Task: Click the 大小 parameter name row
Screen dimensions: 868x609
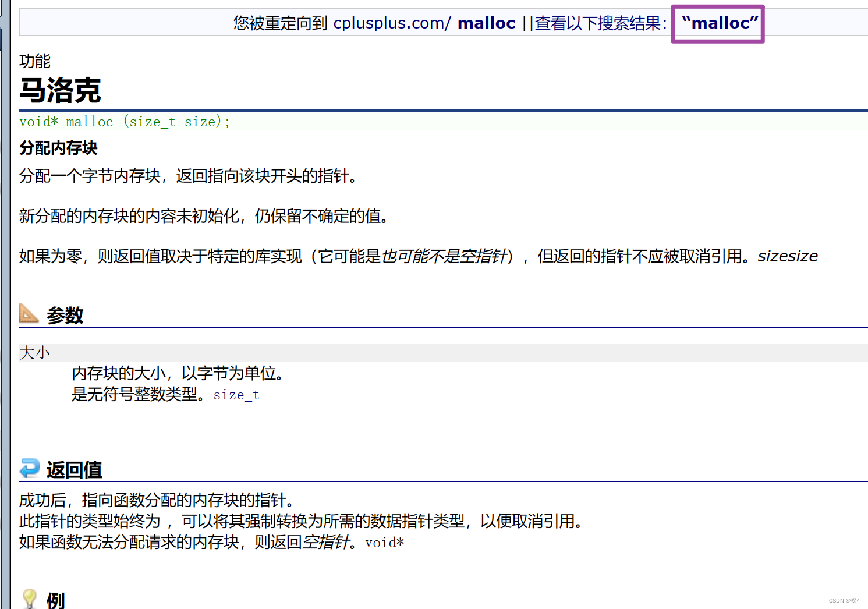Action: pyautogui.click(x=443, y=352)
